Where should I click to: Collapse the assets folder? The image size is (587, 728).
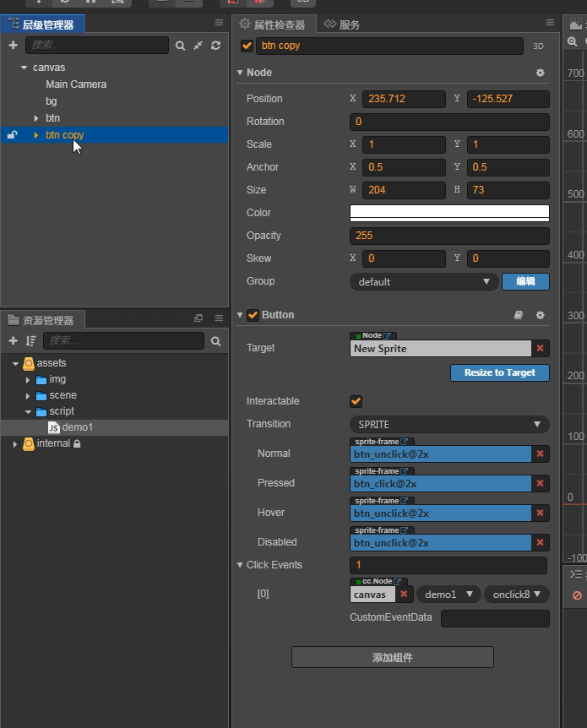tap(15, 363)
